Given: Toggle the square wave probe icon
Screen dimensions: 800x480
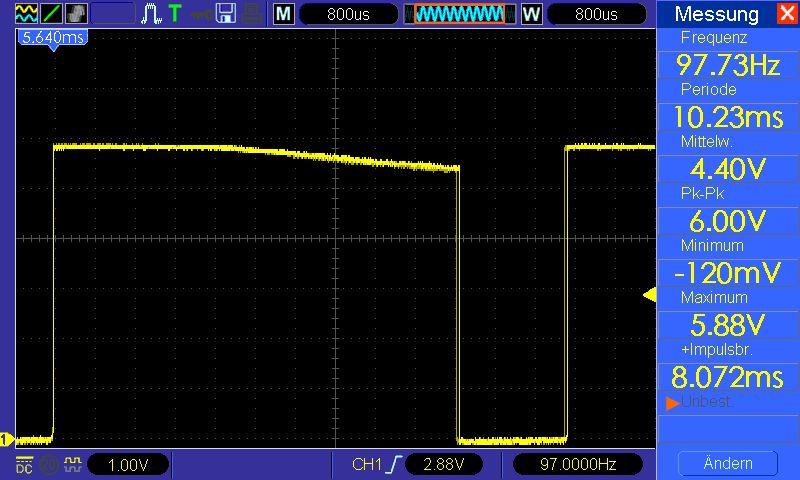Looking at the screenshot, I should click(x=72, y=465).
